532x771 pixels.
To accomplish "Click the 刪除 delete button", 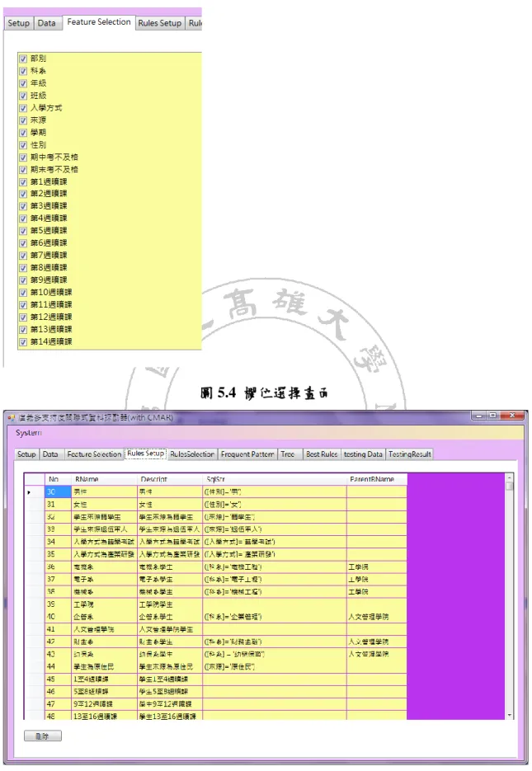I will (x=43, y=736).
